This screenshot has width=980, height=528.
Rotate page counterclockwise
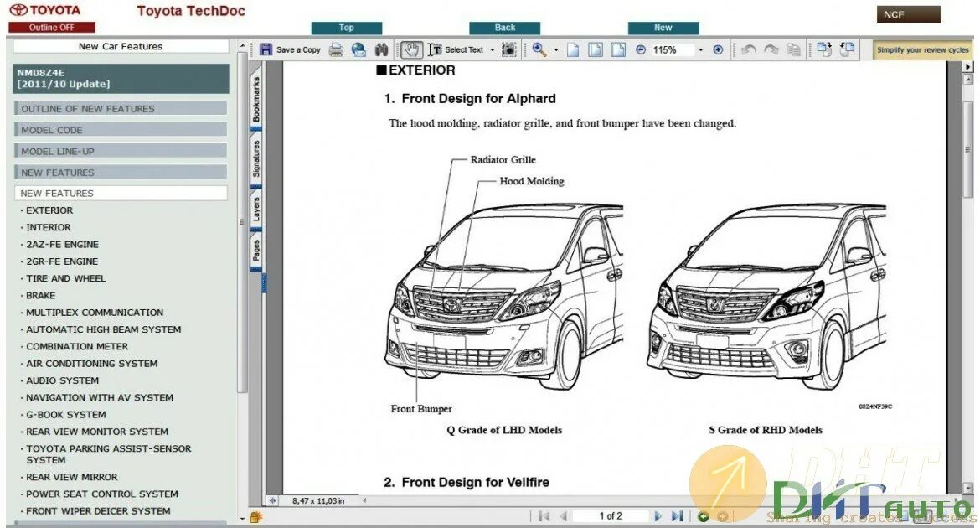748,49
